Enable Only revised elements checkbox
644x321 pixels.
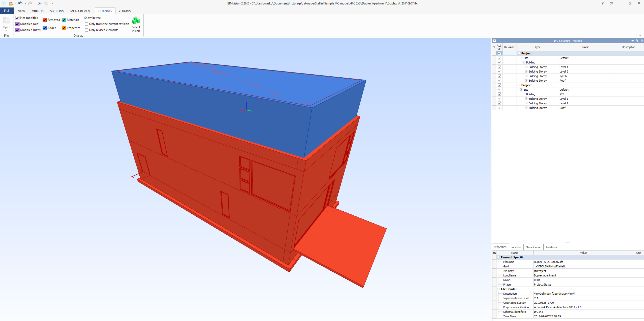tap(87, 30)
